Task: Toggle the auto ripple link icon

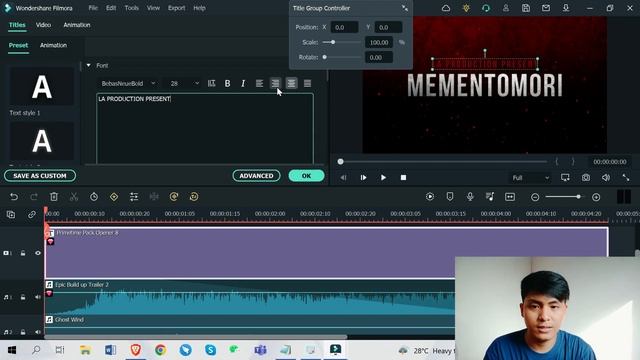Action: [x=31, y=214]
